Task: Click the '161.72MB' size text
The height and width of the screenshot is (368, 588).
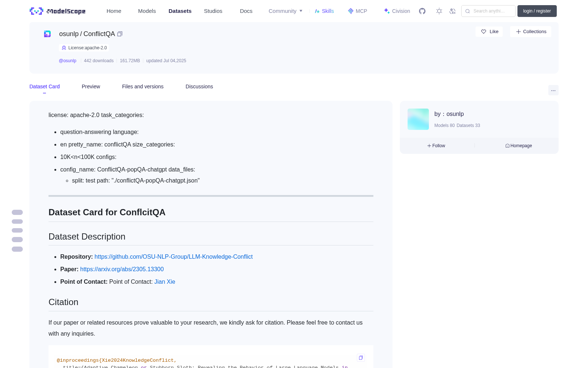Action: coord(130,61)
